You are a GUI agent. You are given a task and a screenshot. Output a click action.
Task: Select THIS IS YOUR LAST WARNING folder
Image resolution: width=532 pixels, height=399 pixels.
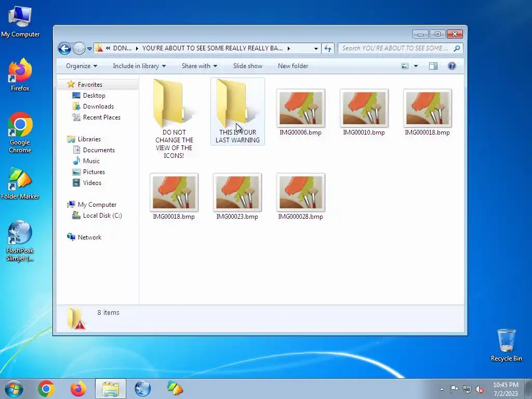pyautogui.click(x=237, y=111)
